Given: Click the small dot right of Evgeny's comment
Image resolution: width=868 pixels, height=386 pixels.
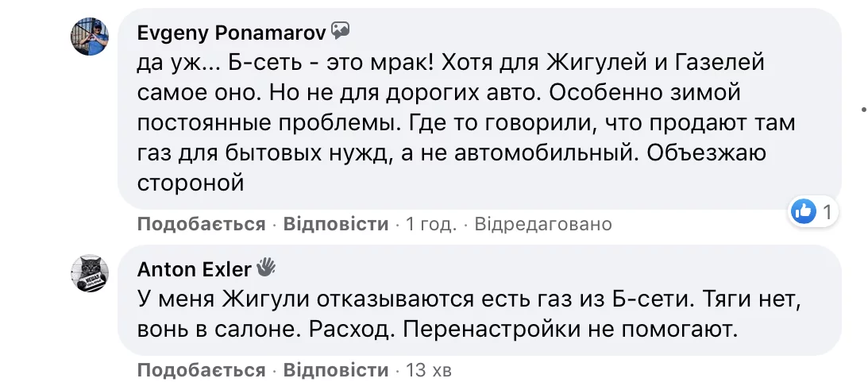Looking at the screenshot, I should [863, 108].
